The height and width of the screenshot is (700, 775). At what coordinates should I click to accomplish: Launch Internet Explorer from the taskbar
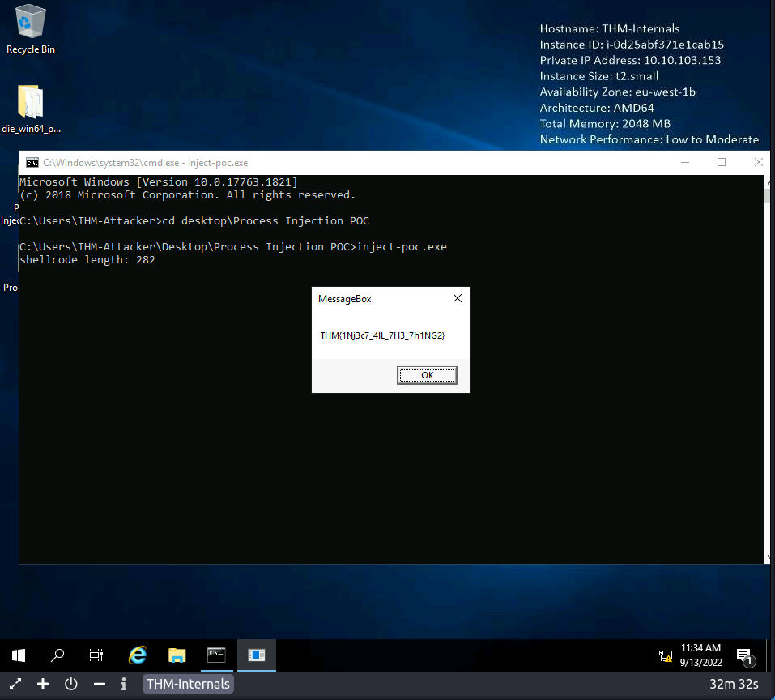(x=138, y=655)
